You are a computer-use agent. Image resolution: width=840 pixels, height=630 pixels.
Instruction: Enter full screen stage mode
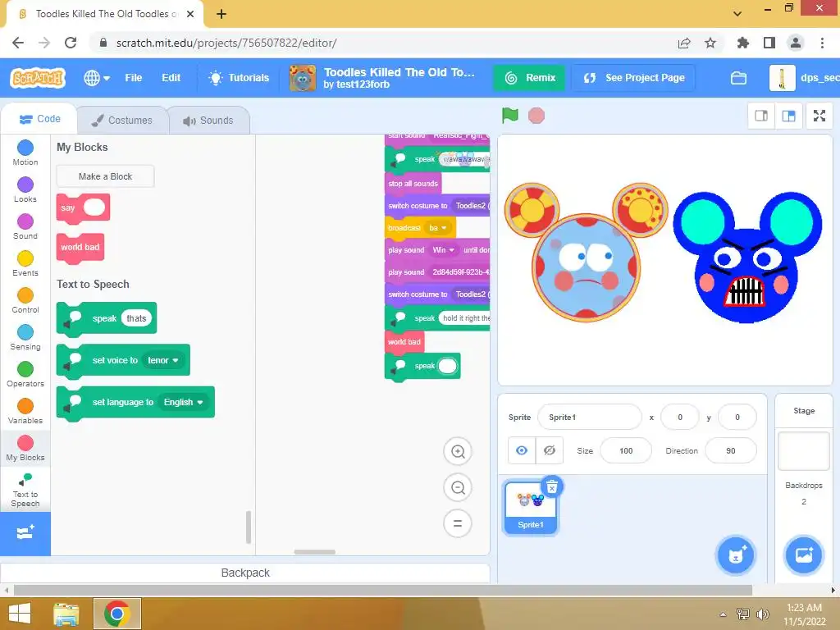click(819, 116)
